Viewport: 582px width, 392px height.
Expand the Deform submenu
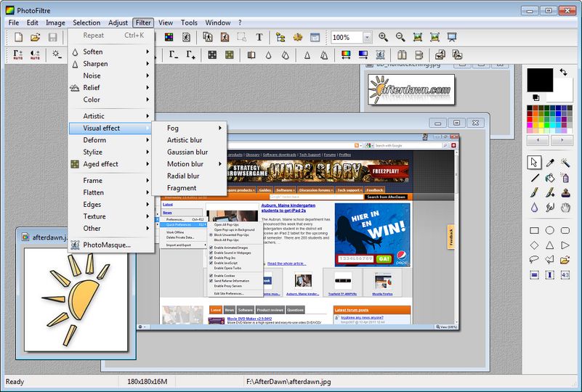tap(111, 140)
